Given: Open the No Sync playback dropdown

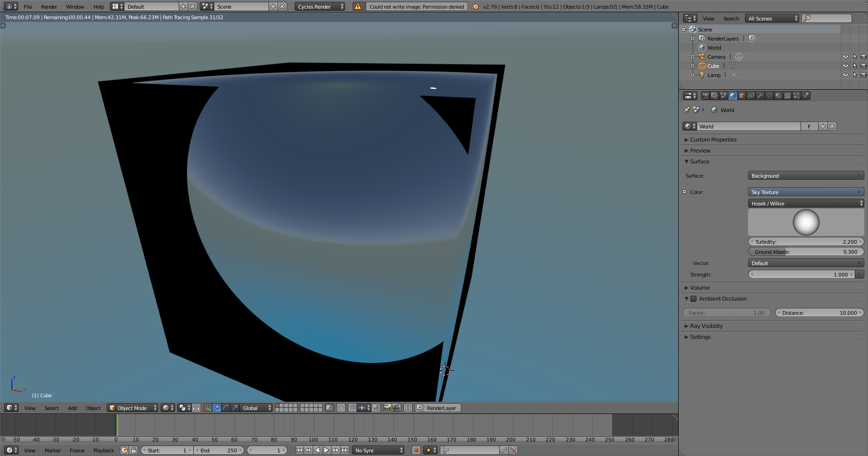Looking at the screenshot, I should pyautogui.click(x=378, y=450).
